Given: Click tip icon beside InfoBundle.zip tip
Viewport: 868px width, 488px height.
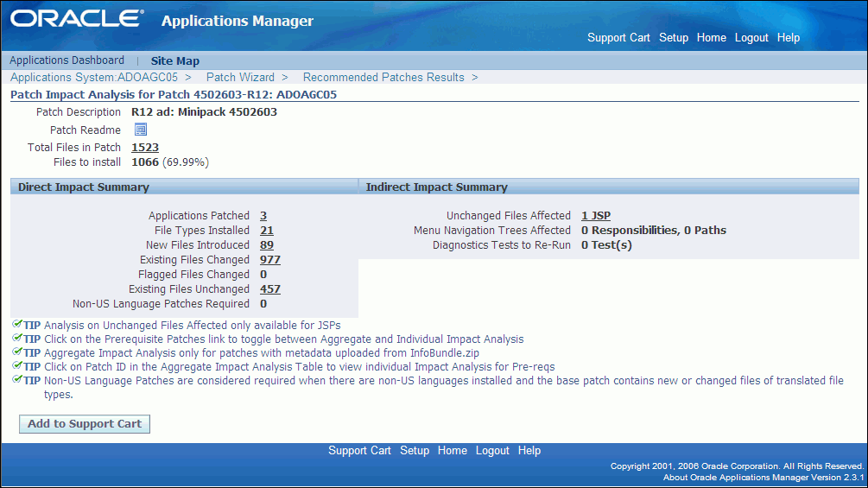Looking at the screenshot, I should pyautogui.click(x=17, y=352).
